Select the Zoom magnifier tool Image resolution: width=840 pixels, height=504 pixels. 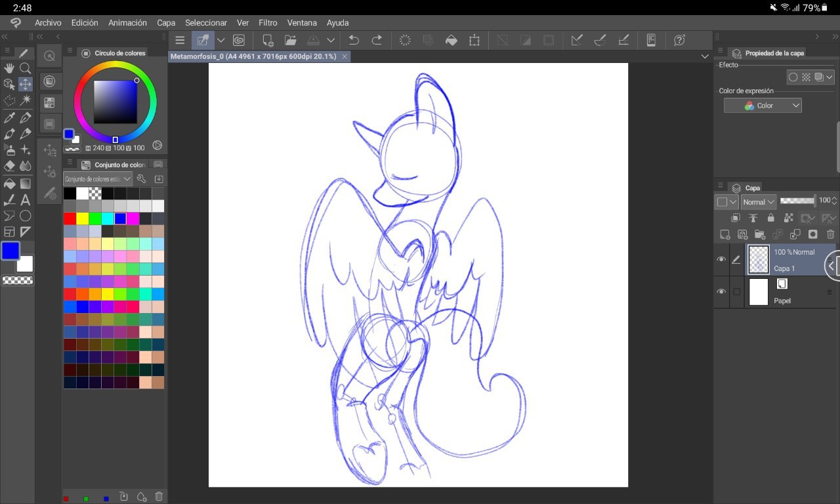click(x=26, y=68)
